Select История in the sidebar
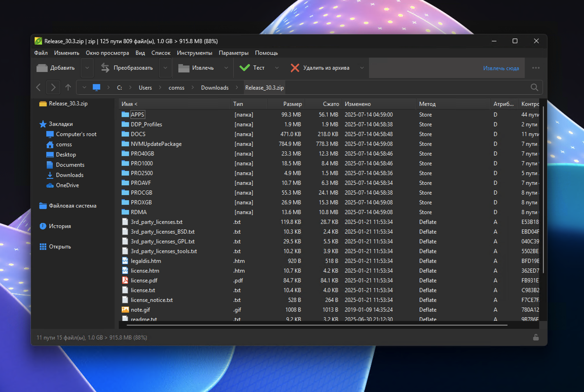 click(60, 226)
